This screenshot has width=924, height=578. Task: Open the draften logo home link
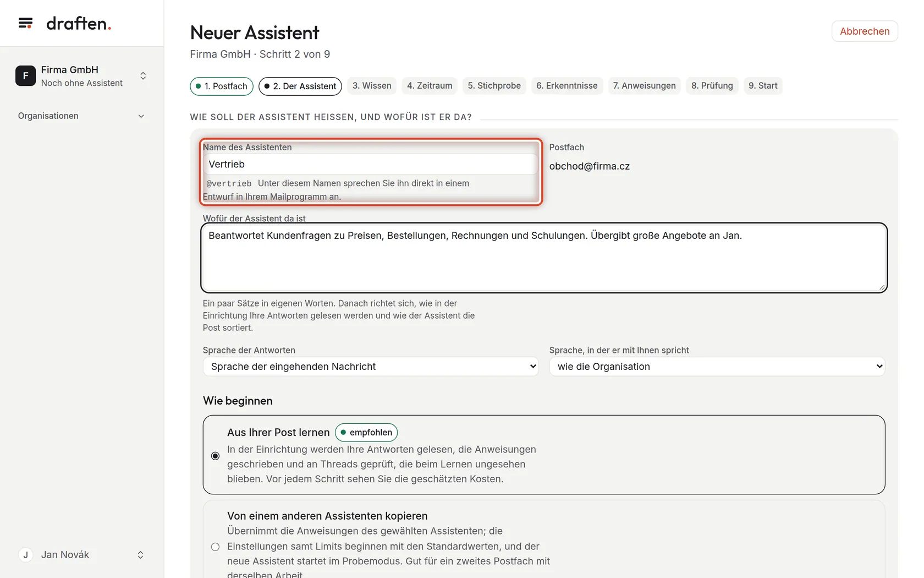coord(79,23)
